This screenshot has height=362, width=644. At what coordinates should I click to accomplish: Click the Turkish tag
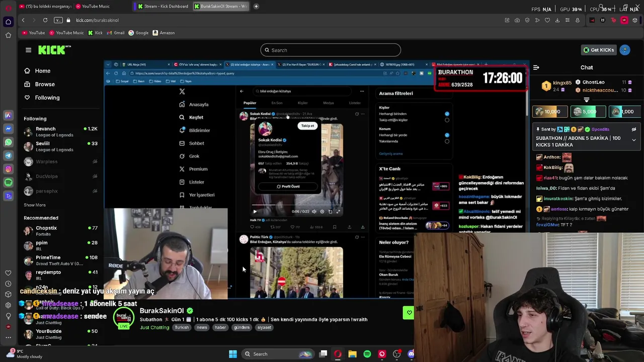tap(182, 328)
